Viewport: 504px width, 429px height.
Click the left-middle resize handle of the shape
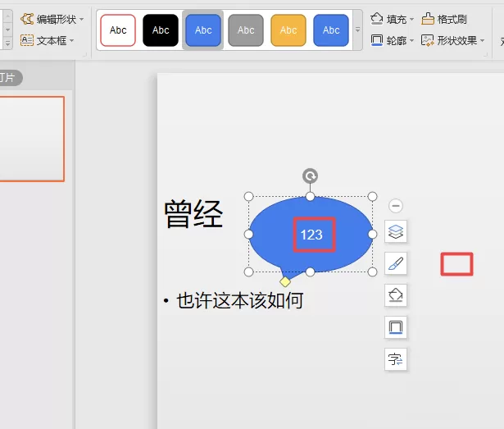tap(249, 235)
